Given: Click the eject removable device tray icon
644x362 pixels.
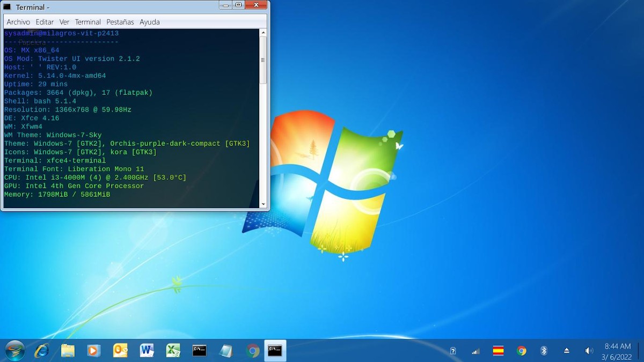Looking at the screenshot, I should (566, 351).
